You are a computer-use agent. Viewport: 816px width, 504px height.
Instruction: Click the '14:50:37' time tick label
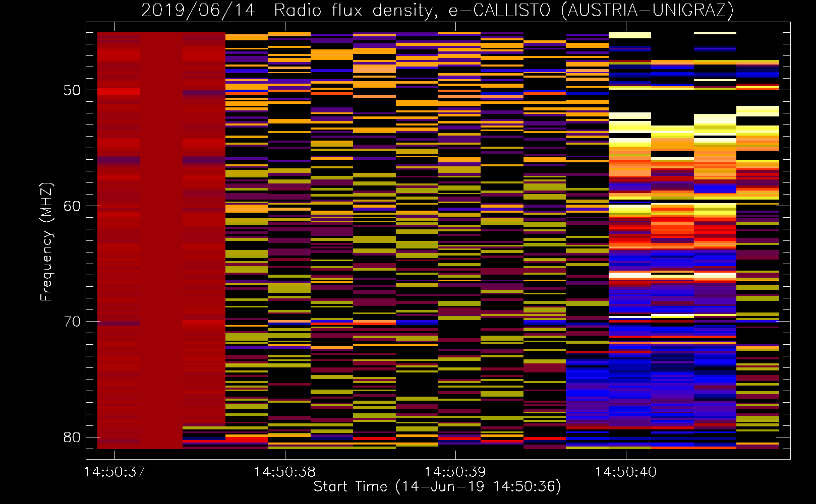pos(114,472)
